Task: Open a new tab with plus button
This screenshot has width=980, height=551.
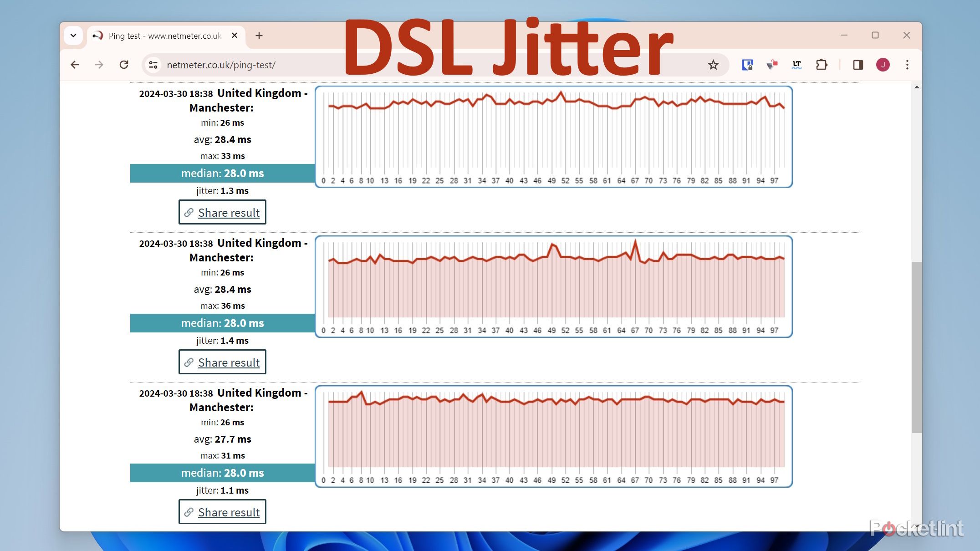Action: (259, 36)
